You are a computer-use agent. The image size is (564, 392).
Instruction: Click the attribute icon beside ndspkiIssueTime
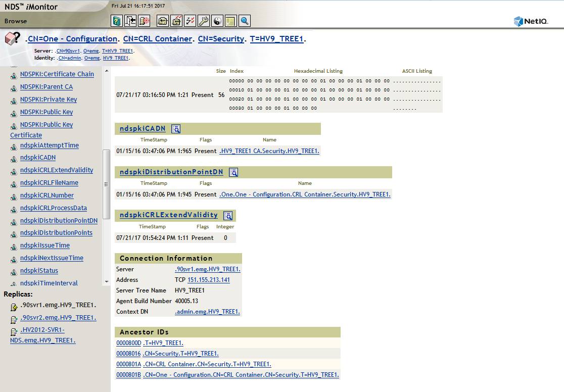click(14, 247)
